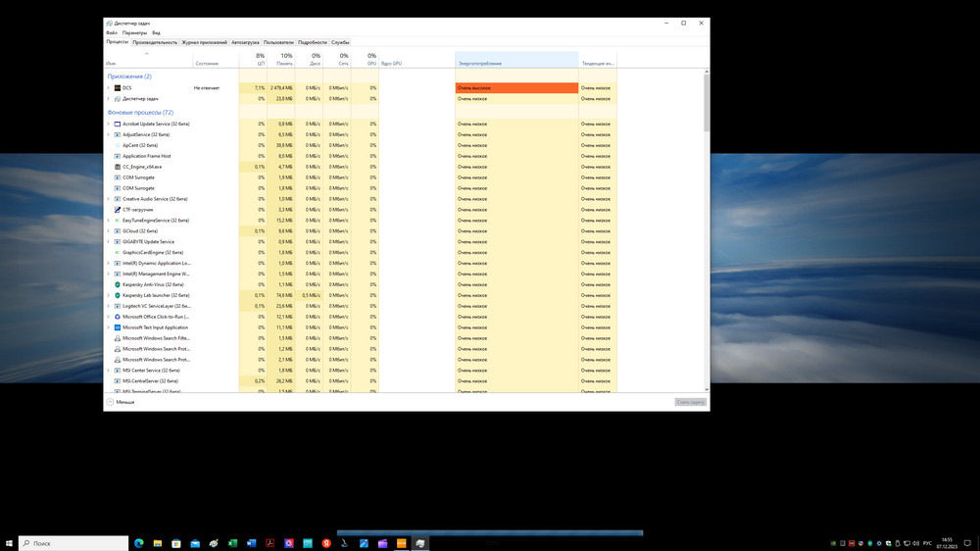Click the volume speaker tray icon
This screenshot has height=551, width=980.
pyautogui.click(x=915, y=543)
